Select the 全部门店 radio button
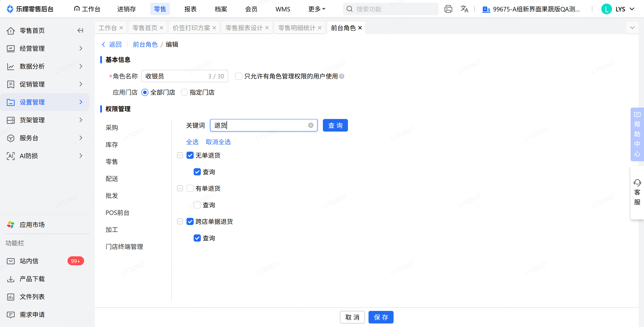This screenshot has width=644, height=327. click(145, 93)
